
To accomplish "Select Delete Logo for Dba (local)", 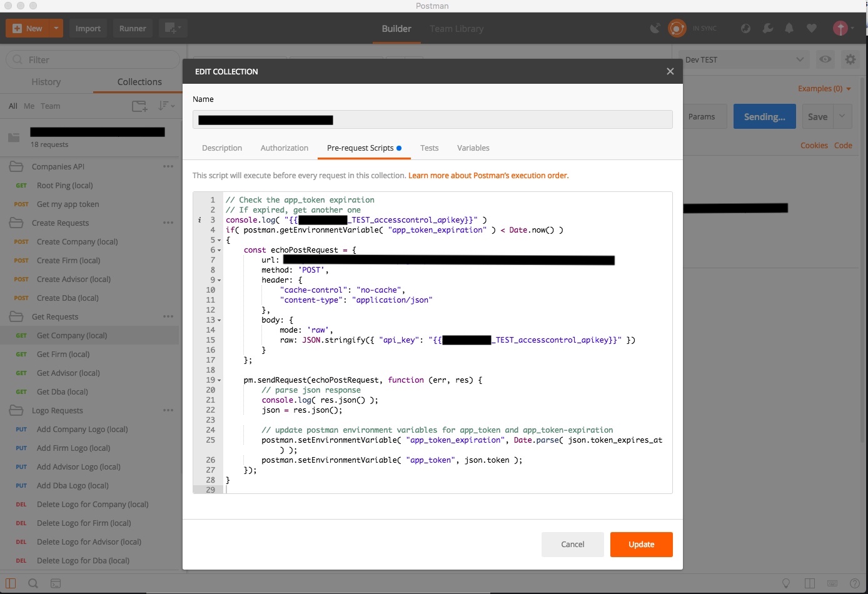I will 83,561.
